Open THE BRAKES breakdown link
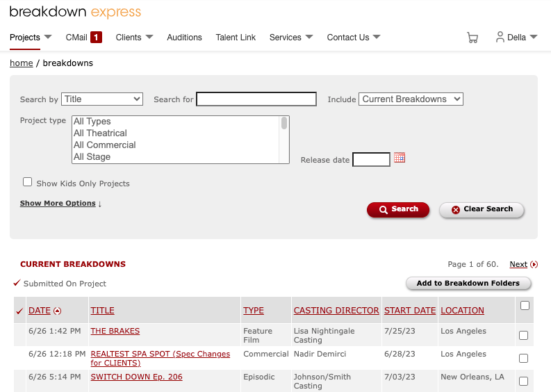551x392 pixels. [x=115, y=331]
